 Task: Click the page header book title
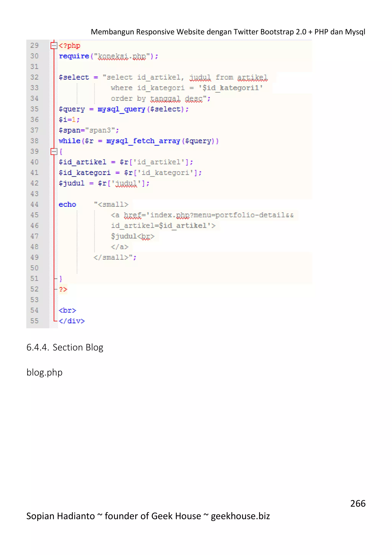point(228,32)
